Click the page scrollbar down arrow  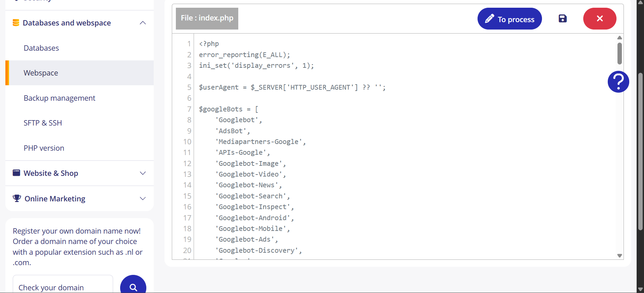click(x=640, y=289)
